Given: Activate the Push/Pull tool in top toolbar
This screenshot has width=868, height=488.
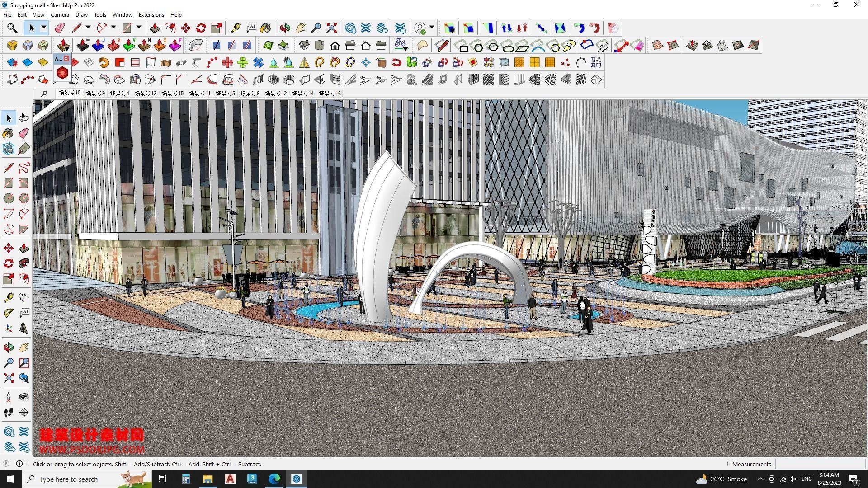Looking at the screenshot, I should 155,28.
